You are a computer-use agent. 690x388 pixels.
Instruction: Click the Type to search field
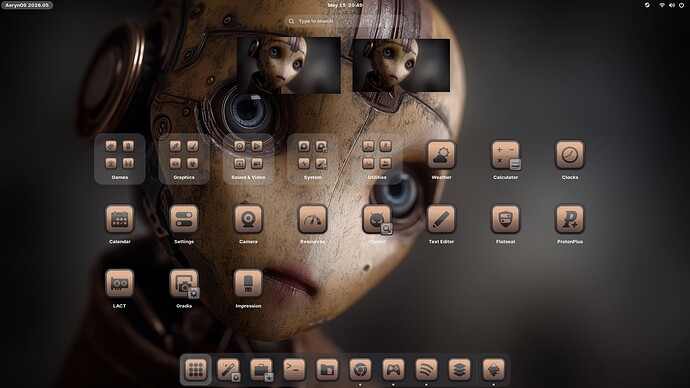coord(345,21)
